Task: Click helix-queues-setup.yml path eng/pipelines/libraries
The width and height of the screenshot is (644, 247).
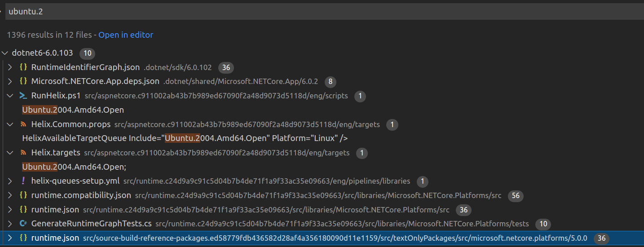Action: 267,181
